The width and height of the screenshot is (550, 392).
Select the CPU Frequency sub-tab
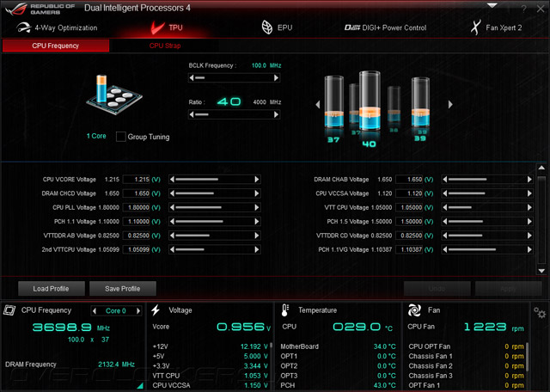(56, 46)
